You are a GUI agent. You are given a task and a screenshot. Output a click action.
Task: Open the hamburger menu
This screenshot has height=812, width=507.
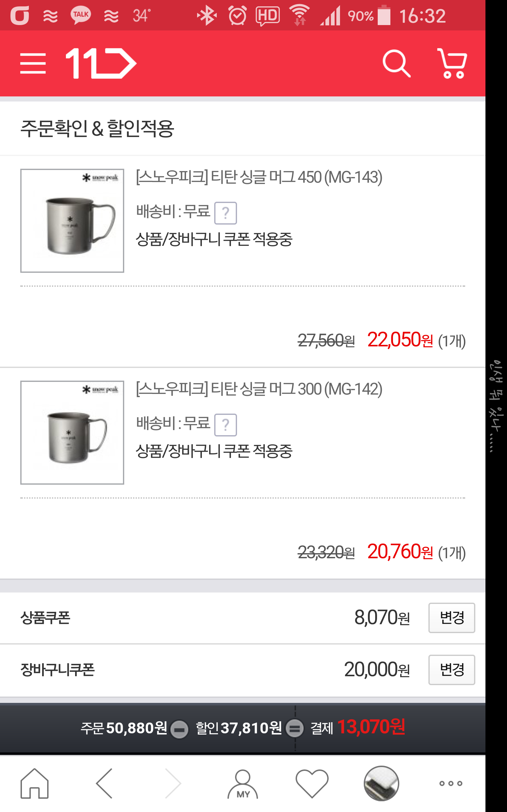coord(33,63)
